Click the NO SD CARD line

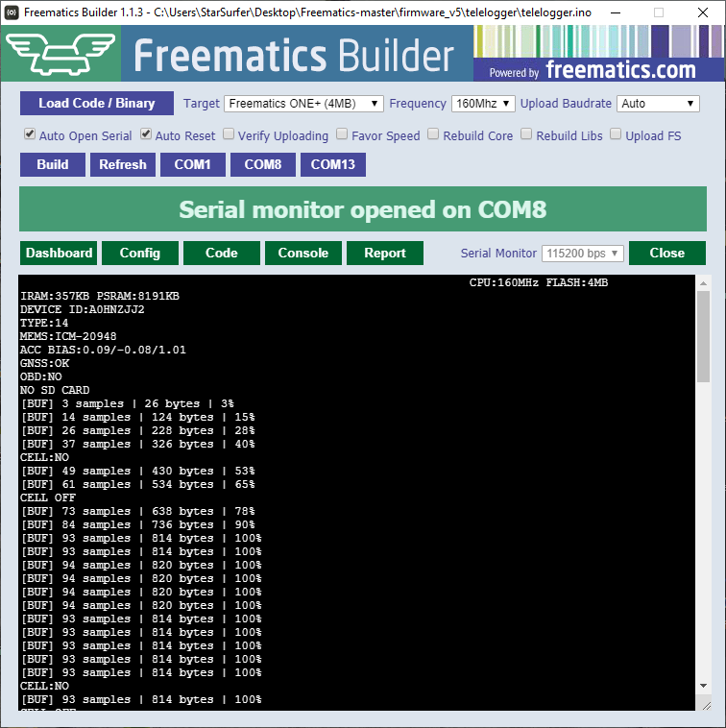coord(55,391)
